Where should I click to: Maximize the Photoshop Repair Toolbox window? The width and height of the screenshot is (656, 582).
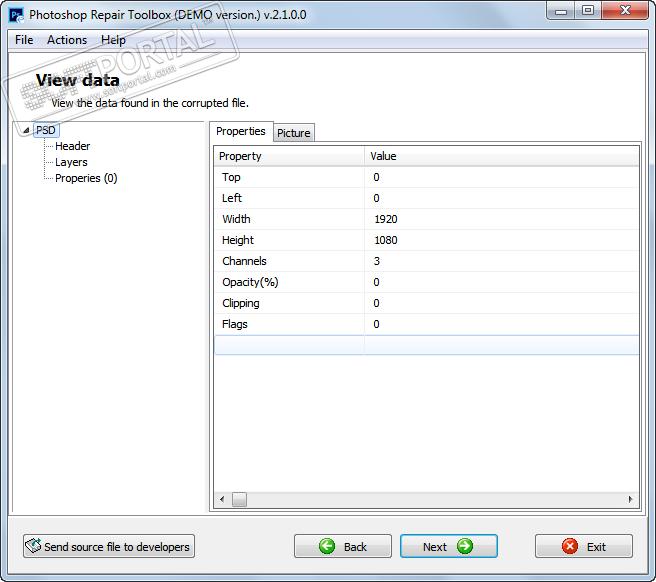coord(588,11)
